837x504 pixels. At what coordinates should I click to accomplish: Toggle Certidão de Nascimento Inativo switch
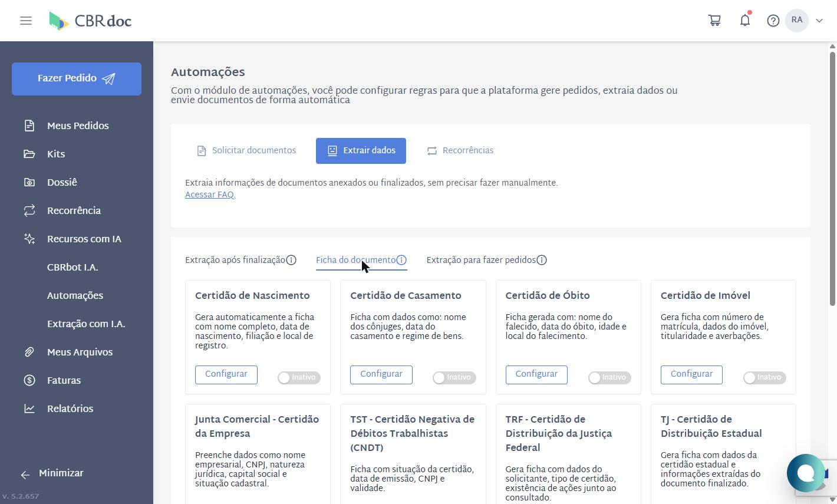pyautogui.click(x=299, y=378)
